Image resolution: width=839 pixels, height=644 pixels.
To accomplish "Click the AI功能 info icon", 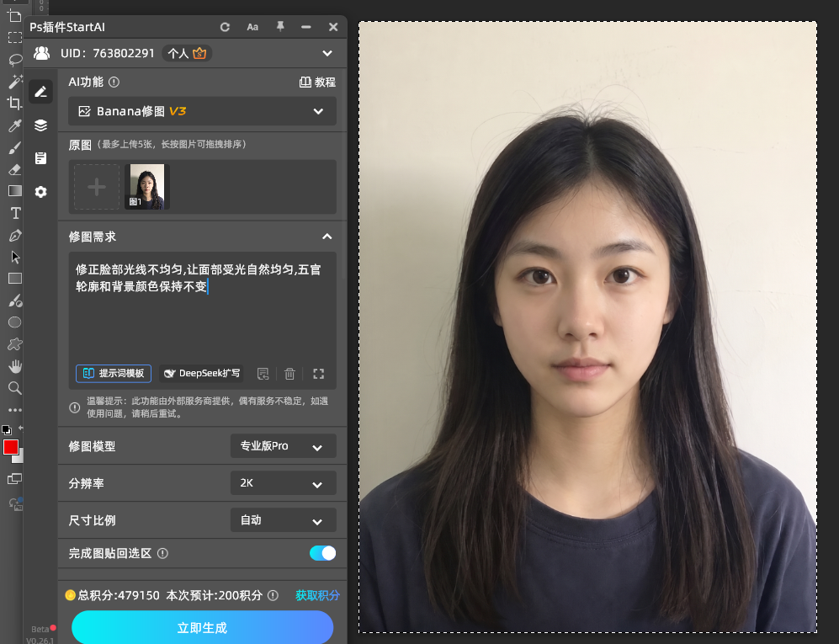I will [x=114, y=82].
